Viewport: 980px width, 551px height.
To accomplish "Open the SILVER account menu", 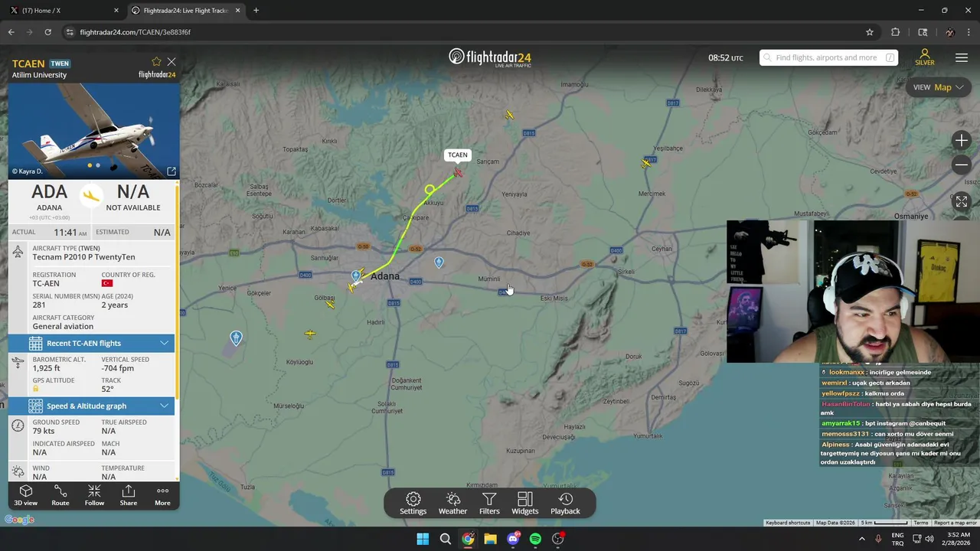I will coord(925,57).
